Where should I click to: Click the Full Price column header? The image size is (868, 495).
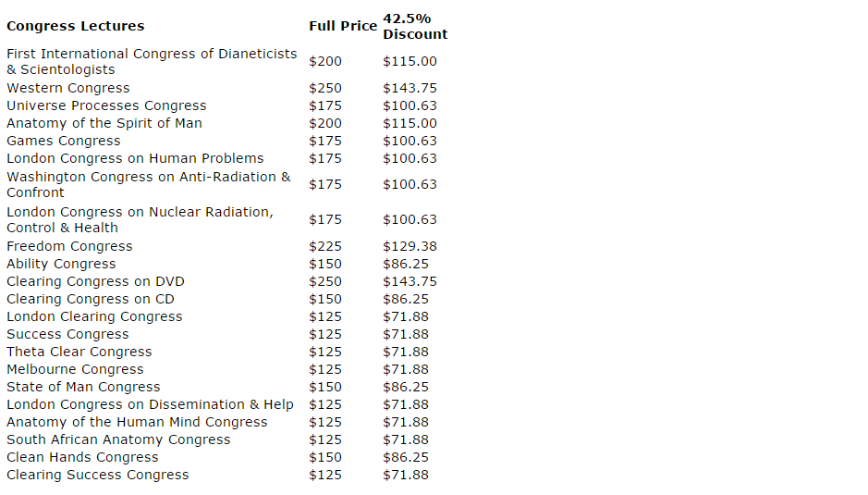click(343, 26)
